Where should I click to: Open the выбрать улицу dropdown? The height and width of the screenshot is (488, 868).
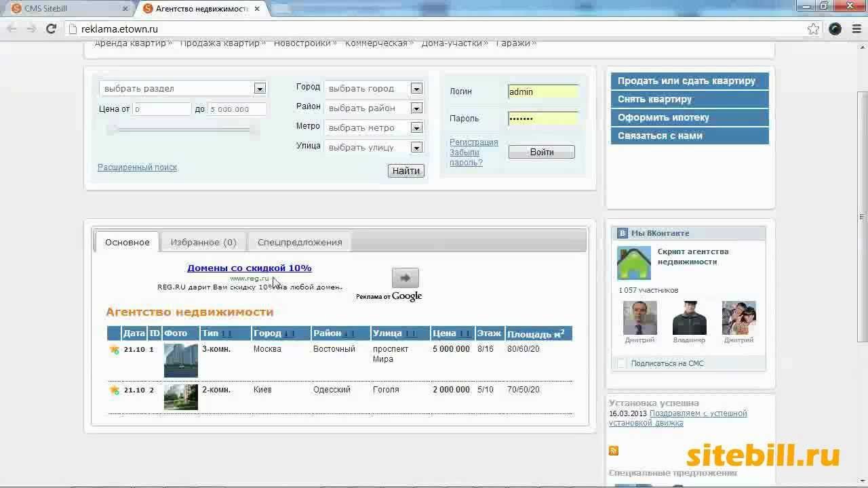(x=374, y=147)
